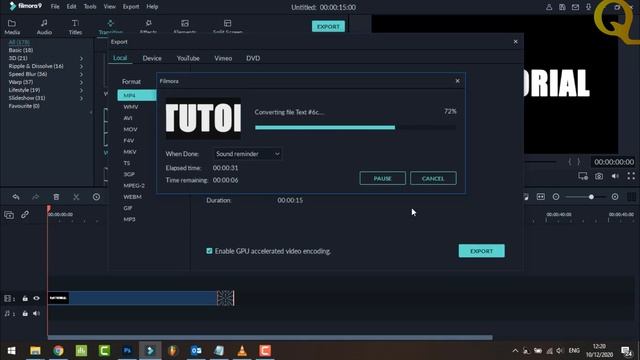Click the timeline zoom slider handle
Viewport: 640px width, 360px height.
591,197
